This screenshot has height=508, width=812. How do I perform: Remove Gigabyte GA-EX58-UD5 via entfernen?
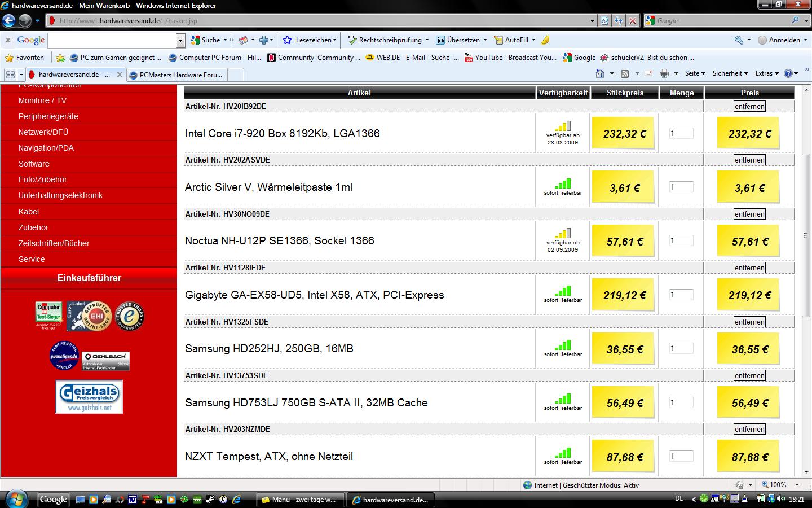tap(749, 268)
